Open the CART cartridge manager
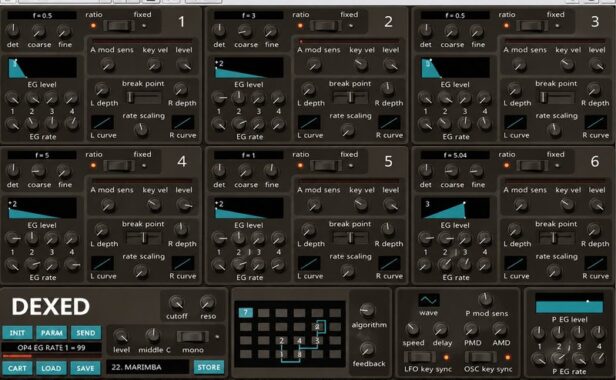The height and width of the screenshot is (380, 616). (17, 368)
